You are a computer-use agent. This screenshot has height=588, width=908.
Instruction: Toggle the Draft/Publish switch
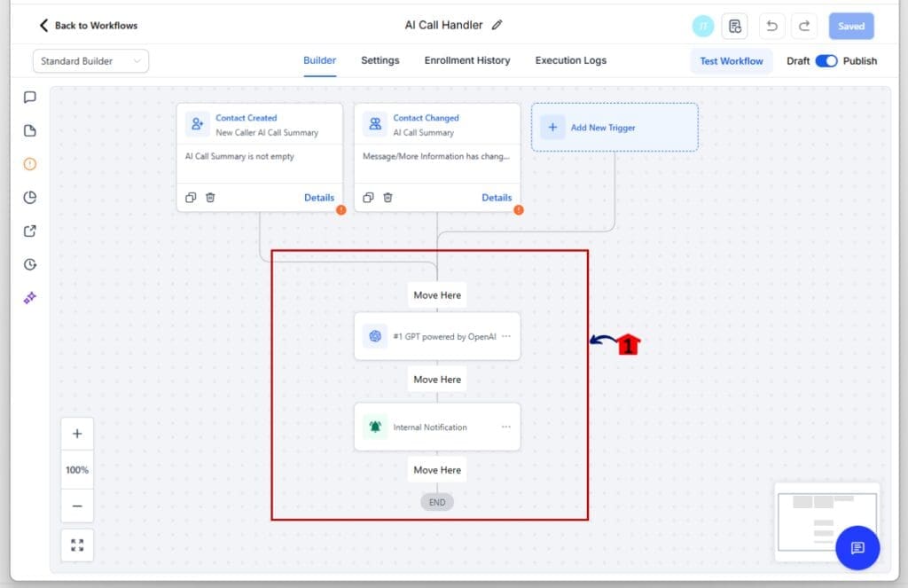pos(826,61)
